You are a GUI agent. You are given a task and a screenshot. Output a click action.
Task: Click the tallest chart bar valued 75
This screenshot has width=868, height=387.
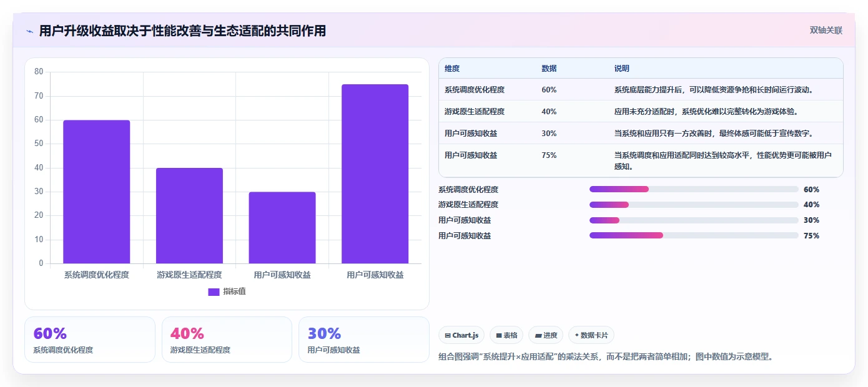tap(375, 174)
